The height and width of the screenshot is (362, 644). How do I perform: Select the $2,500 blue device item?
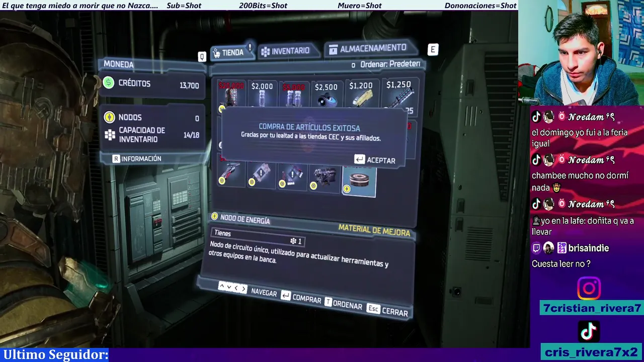pyautogui.click(x=326, y=94)
